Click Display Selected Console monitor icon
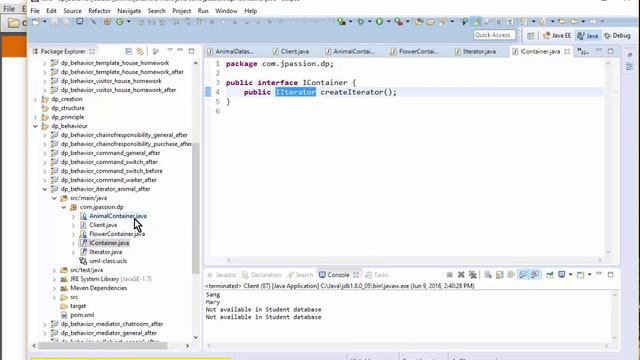Screen dimensions: 640x360 tap(562, 275)
